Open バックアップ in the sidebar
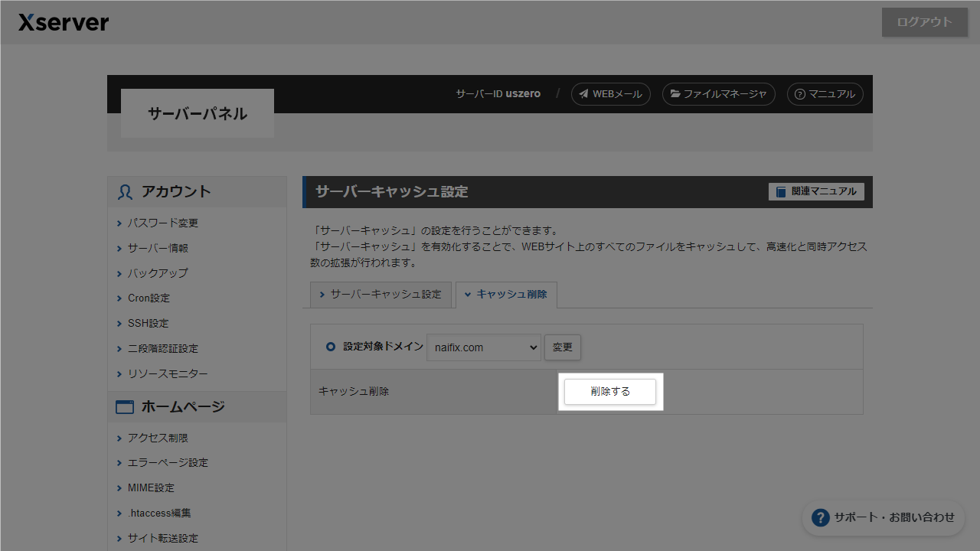 tap(158, 273)
